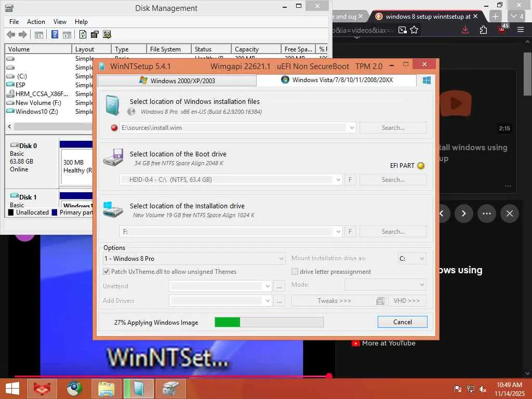Open the browser Downloads icon
Screen dimensions: 532x399
[x=465, y=30]
